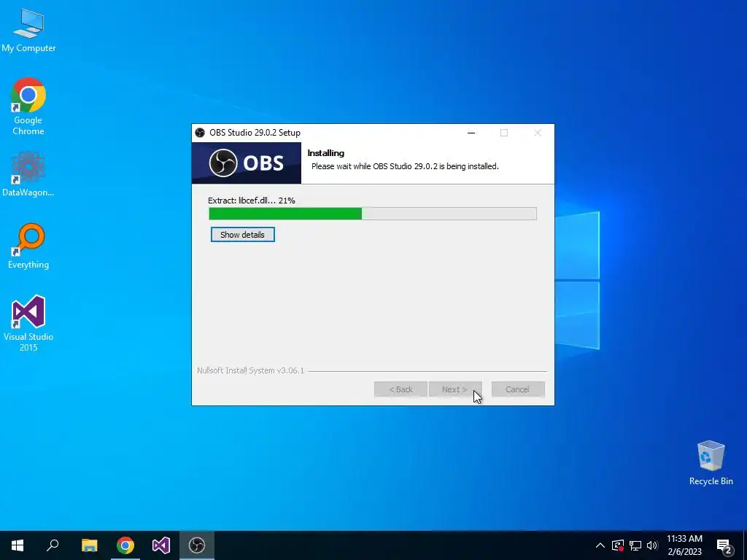Screen dimensions: 747x560
Task: Select the DataWagon desktop shortcut
Action: [x=28, y=174]
